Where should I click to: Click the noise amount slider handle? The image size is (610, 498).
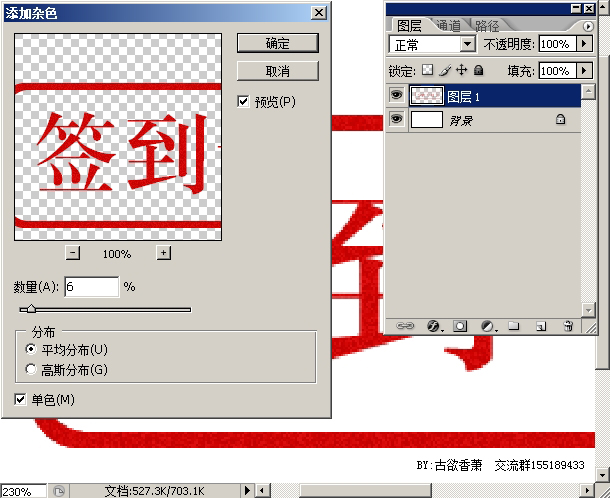coord(31,309)
